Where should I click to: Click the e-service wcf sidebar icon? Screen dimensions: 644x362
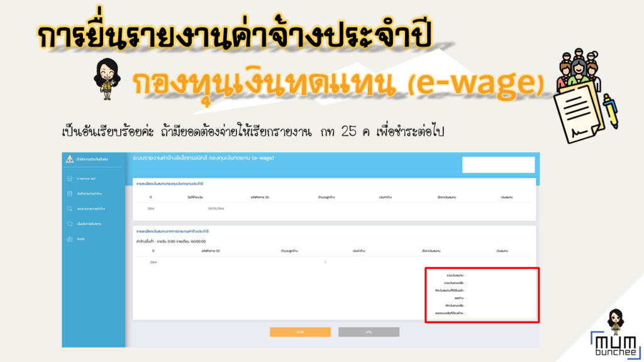pos(70,179)
